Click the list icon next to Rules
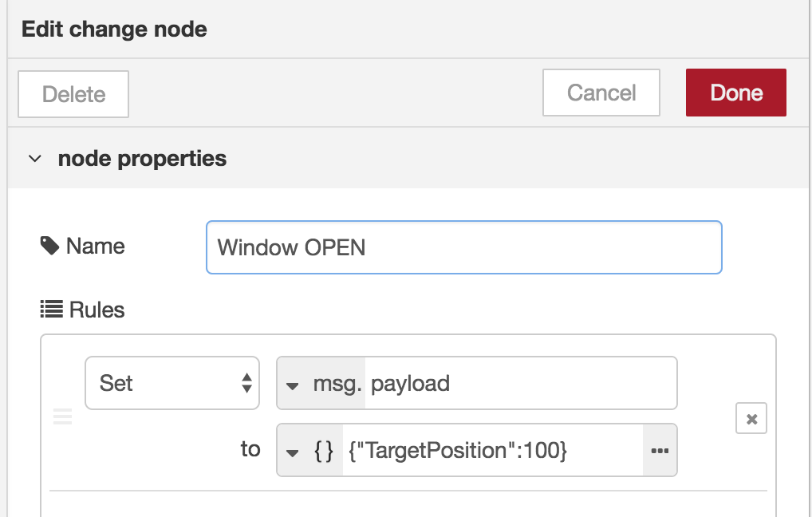812x517 pixels. pyautogui.click(x=52, y=309)
